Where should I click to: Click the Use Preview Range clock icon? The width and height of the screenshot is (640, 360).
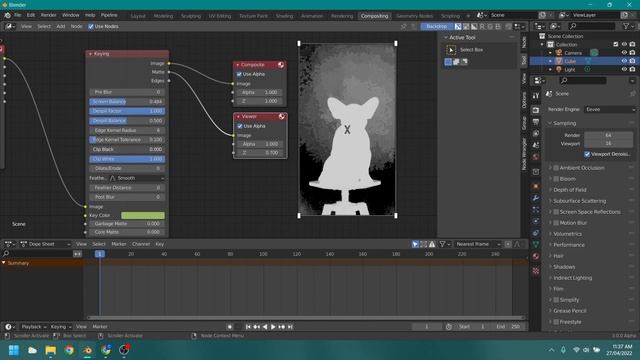tap(449, 327)
